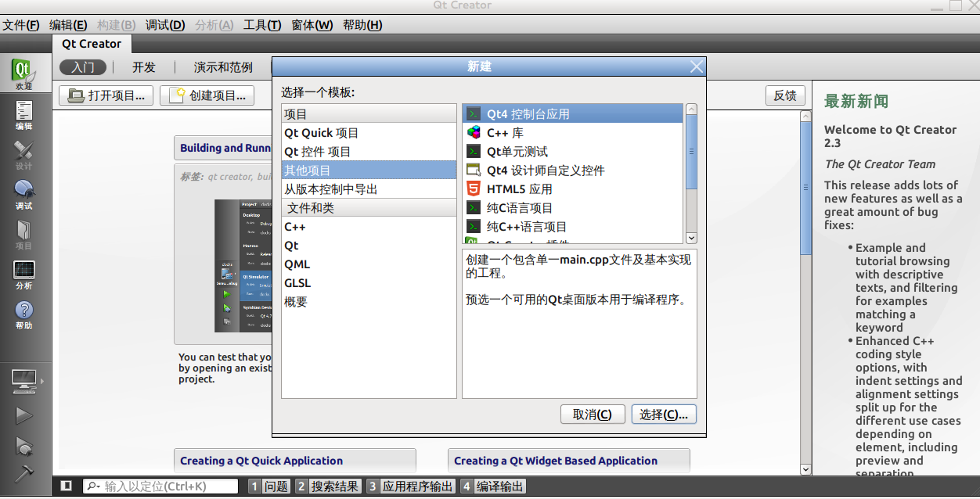Click template list scroll down arrow
This screenshot has width=980, height=499.
691,237
